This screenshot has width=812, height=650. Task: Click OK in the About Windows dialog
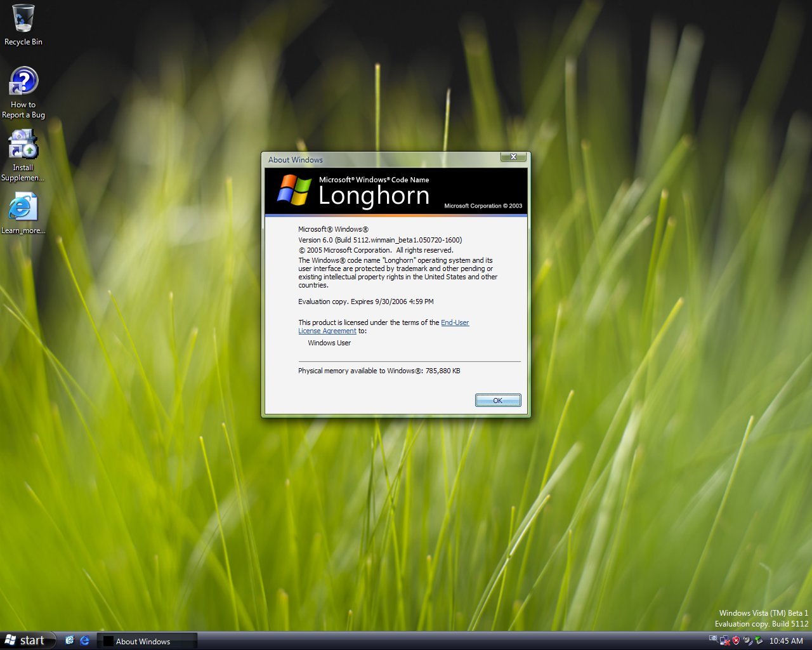click(x=498, y=401)
